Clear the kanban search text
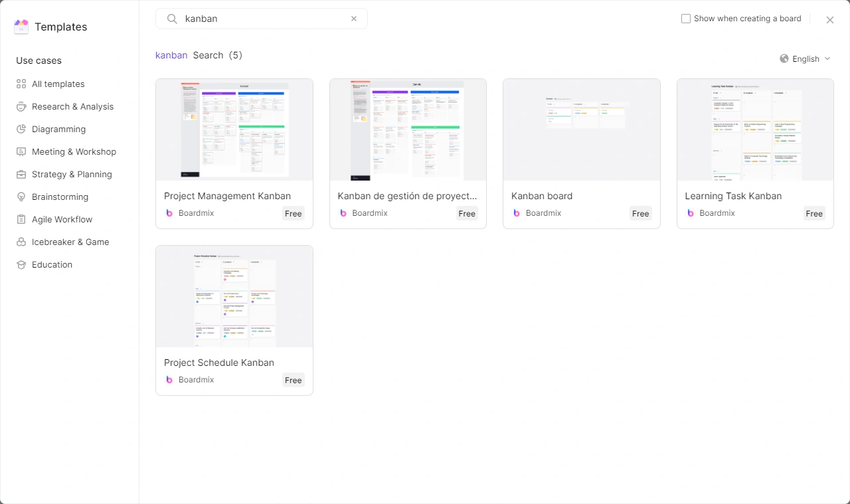This screenshot has height=504, width=850. tap(354, 19)
